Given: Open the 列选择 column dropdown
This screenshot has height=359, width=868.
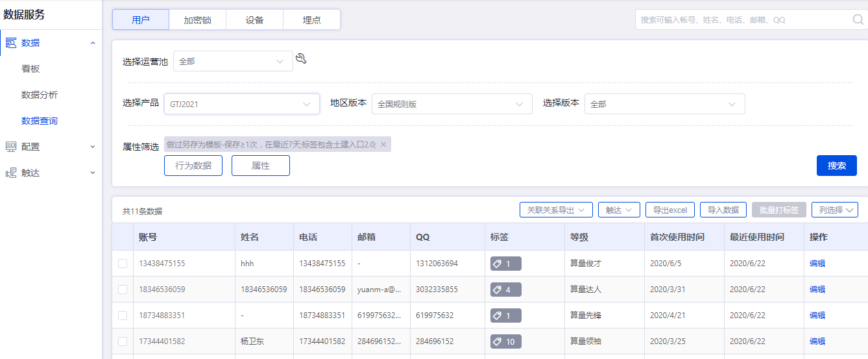Looking at the screenshot, I should pos(834,210).
